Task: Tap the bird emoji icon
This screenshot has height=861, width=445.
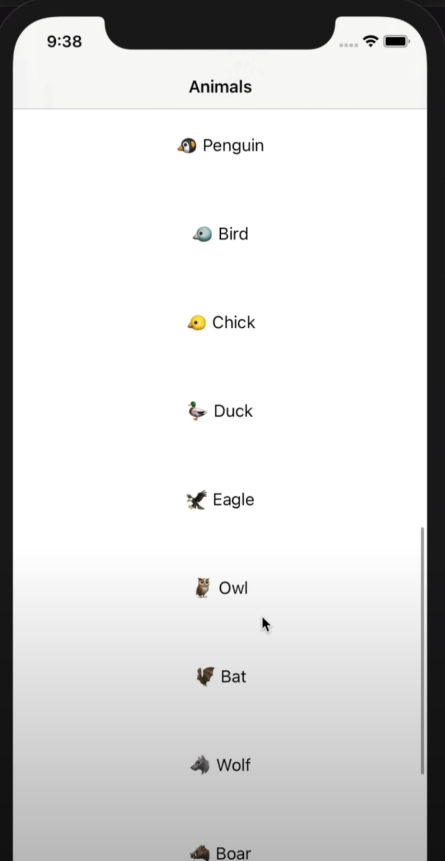Action: pos(202,234)
